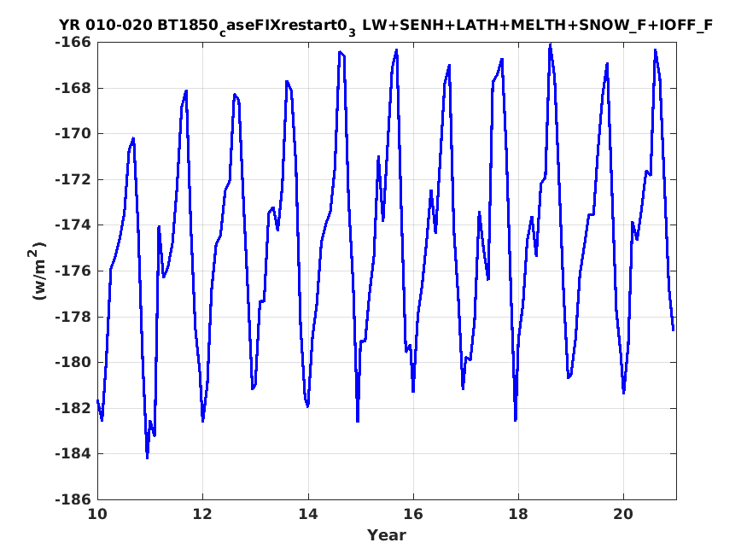Click y-axis tick label '-184'
This screenshot has height=560, width=747.
73,454
